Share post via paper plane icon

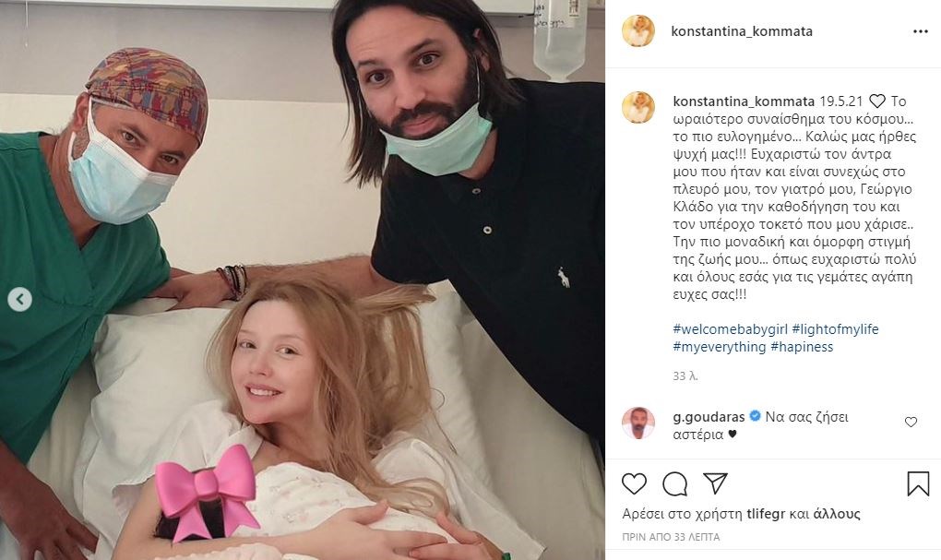715,483
